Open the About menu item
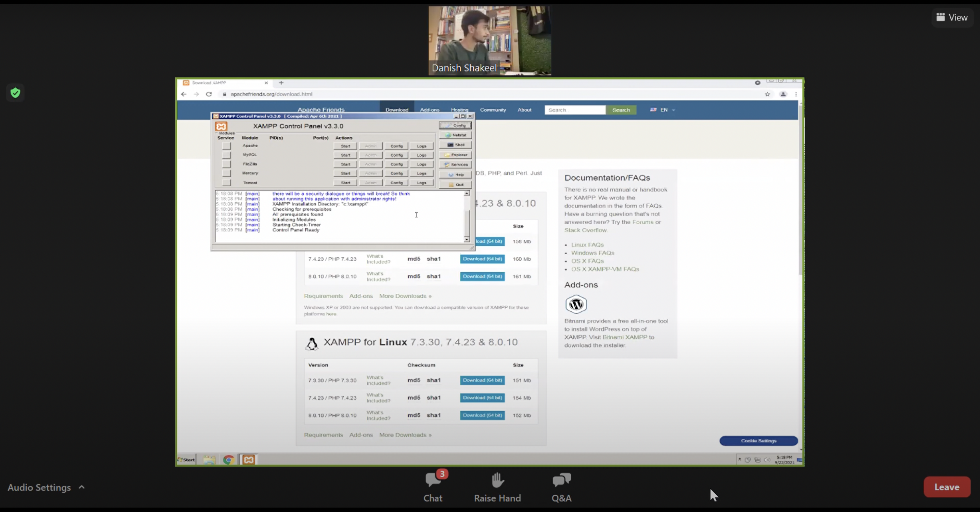Image resolution: width=980 pixels, height=512 pixels. pyautogui.click(x=524, y=110)
